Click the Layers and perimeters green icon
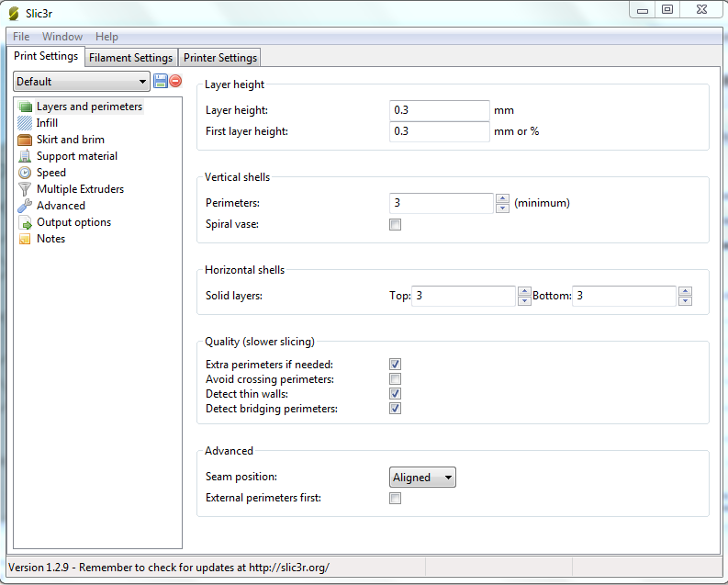Screen dimensions: 728x585 25,107
